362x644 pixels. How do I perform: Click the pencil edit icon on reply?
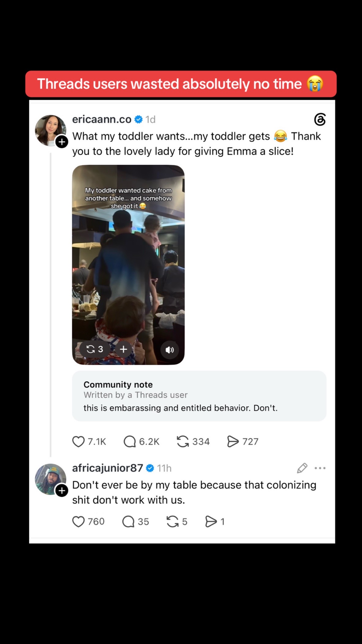coord(302,468)
